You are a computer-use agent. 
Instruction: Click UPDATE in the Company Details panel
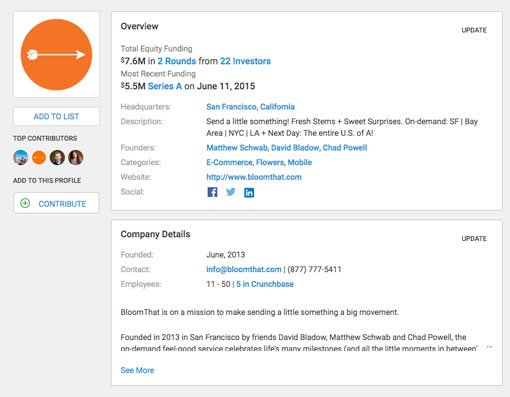(x=474, y=238)
